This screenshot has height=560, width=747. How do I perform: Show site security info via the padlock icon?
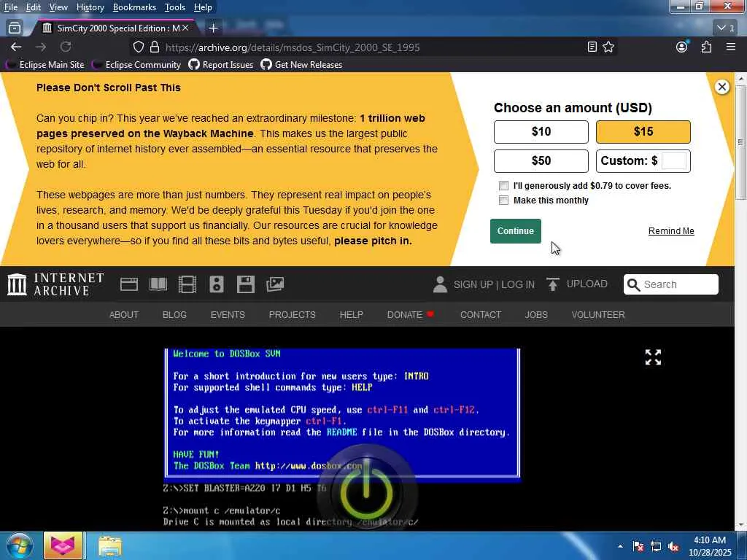click(155, 47)
